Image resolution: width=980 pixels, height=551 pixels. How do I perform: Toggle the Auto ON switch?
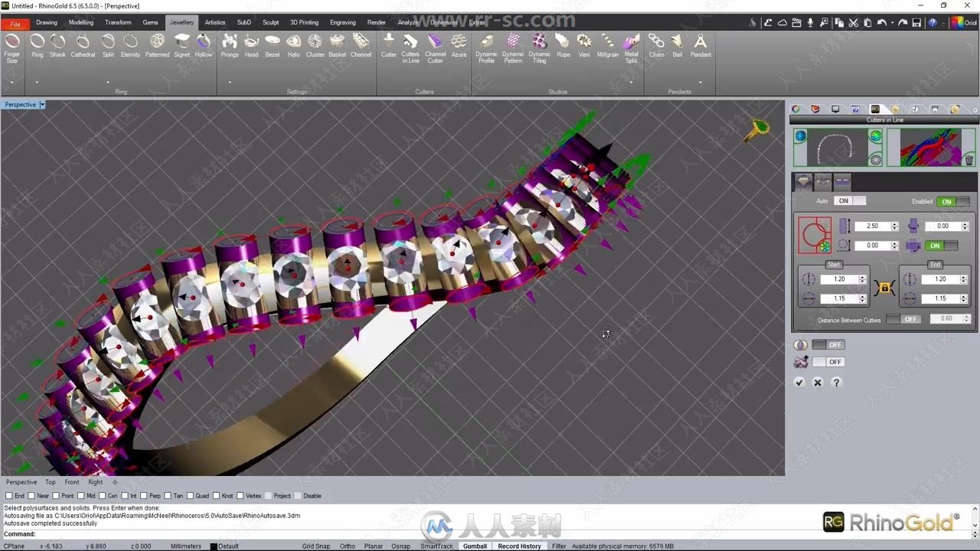coord(850,201)
